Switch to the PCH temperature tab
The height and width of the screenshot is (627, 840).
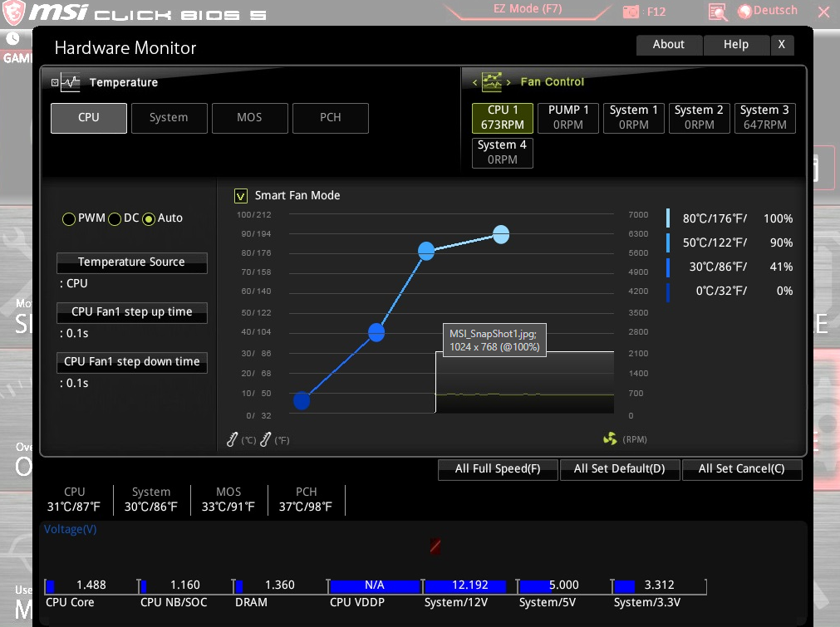331,118
